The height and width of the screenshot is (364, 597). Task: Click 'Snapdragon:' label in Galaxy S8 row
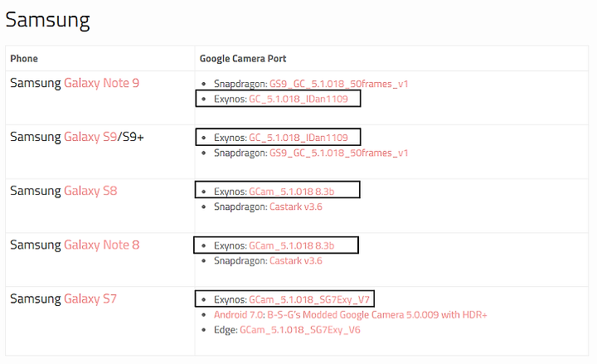tap(240, 206)
